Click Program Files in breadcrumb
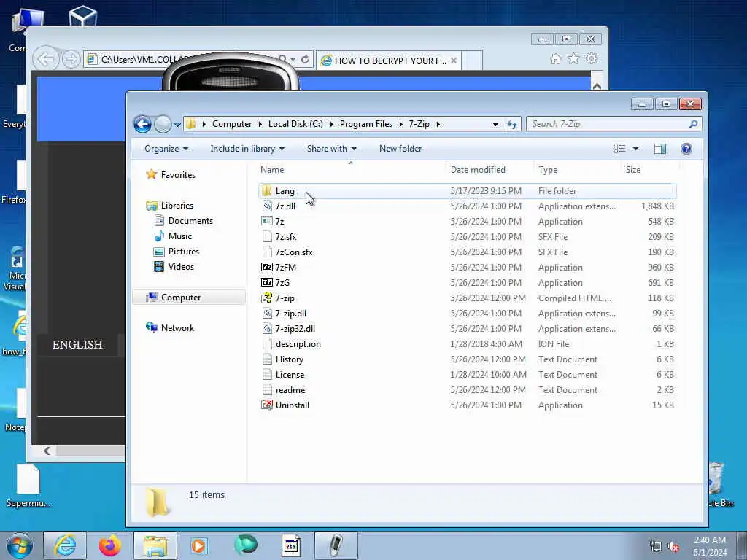Screen dimensions: 747x560 coord(366,124)
